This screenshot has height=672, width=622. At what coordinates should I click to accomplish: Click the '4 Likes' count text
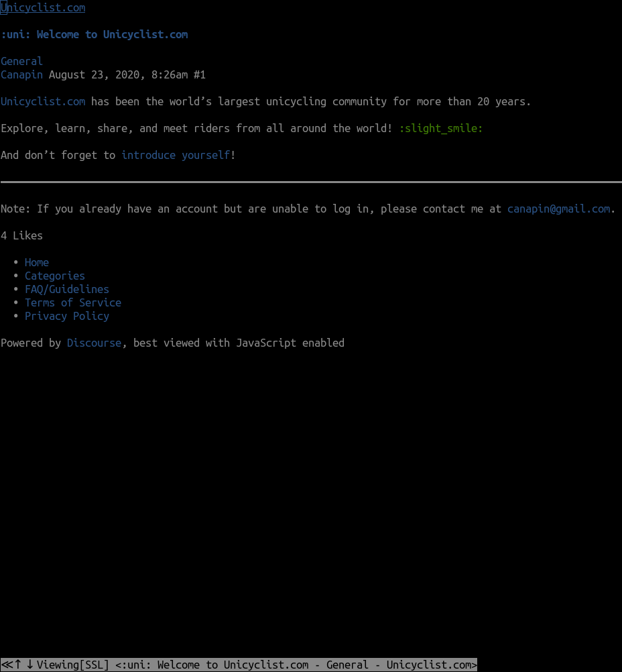click(x=21, y=235)
